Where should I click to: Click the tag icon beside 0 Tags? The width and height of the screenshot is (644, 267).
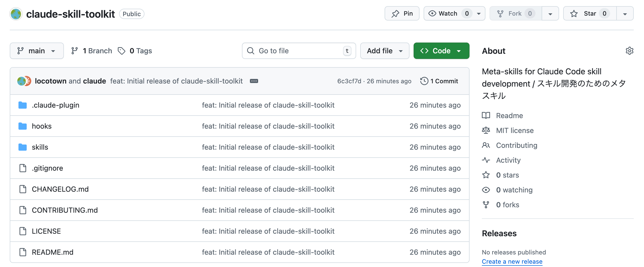click(122, 51)
